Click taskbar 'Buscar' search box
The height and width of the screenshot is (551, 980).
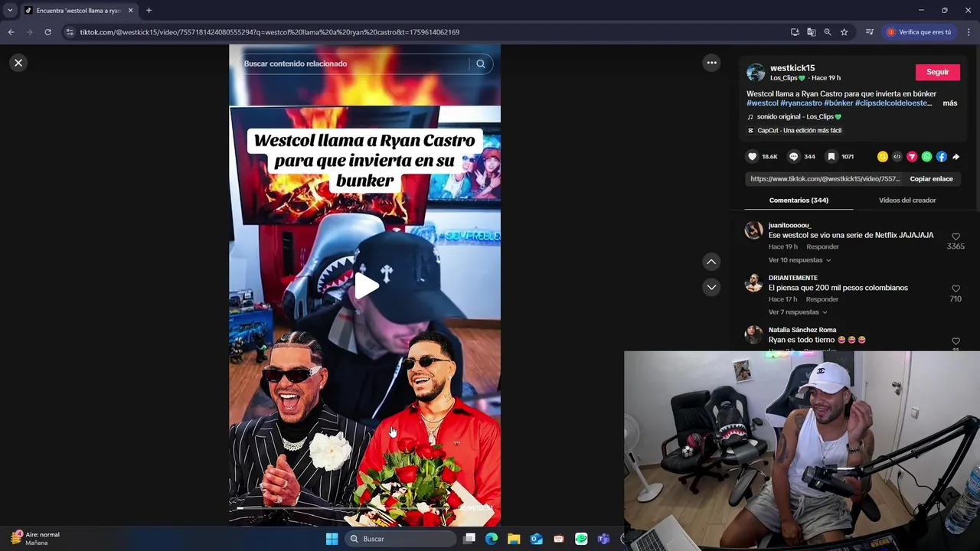[400, 539]
